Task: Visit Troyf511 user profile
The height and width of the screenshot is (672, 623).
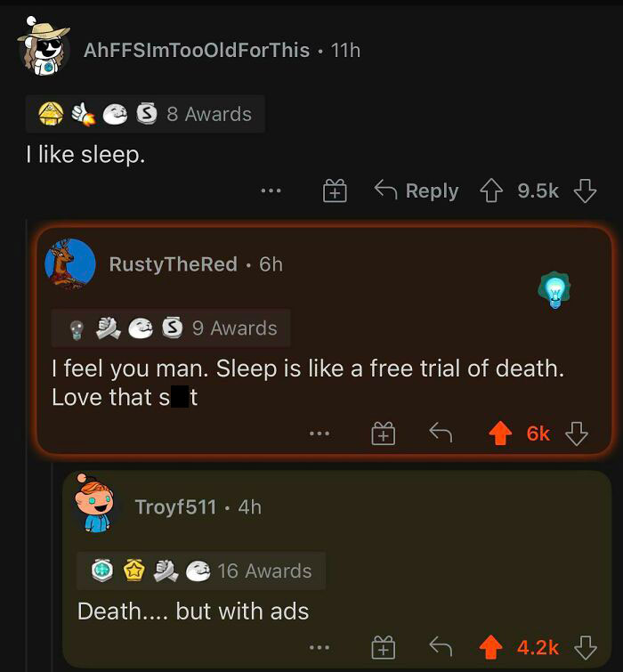Action: (x=175, y=506)
